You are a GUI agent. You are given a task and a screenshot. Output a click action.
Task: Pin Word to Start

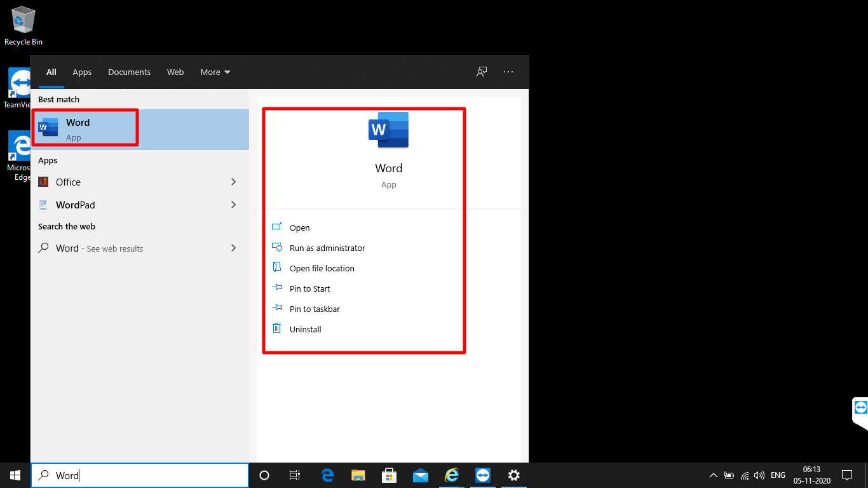(301, 288)
